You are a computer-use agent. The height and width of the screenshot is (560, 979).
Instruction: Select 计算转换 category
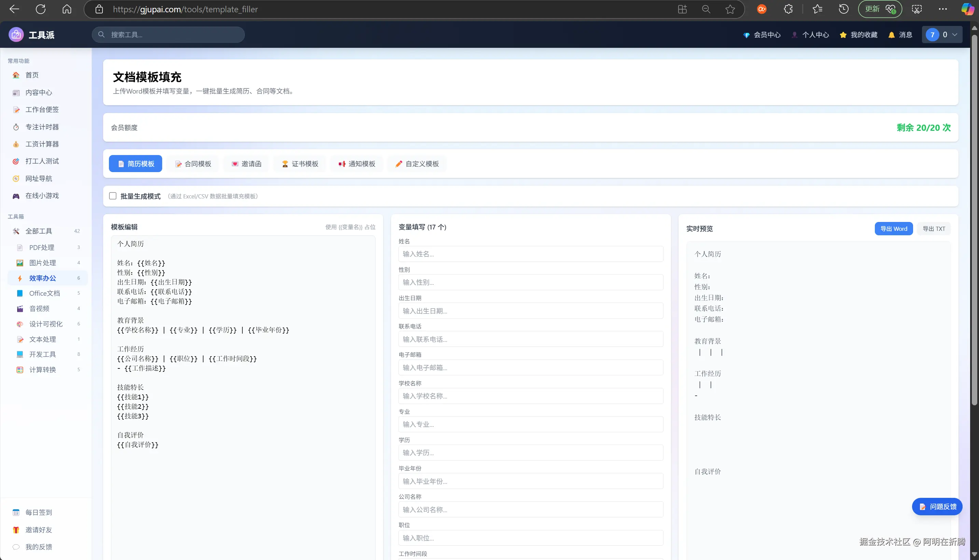[48, 369]
